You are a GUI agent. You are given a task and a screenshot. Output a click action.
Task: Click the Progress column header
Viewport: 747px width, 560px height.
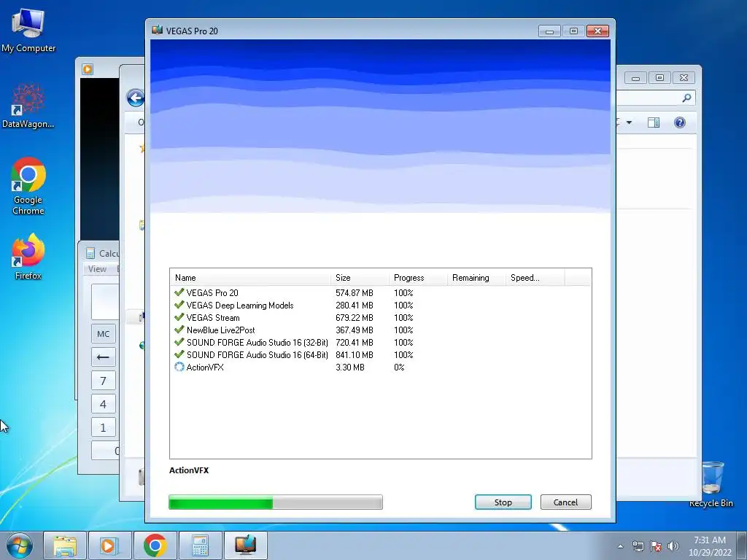418,278
